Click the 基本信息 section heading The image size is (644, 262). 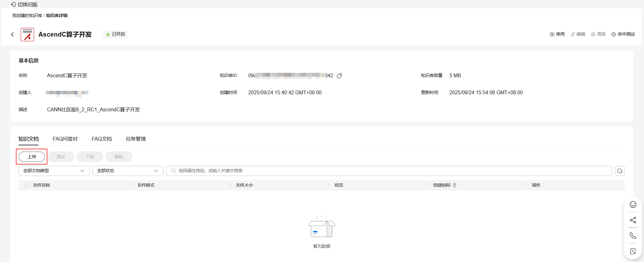(x=29, y=61)
